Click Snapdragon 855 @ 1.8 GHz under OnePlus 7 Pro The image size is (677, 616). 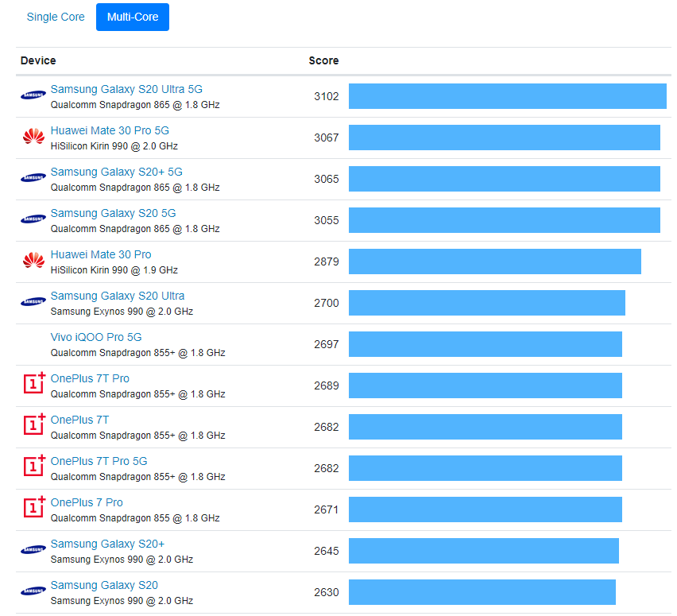click(x=135, y=518)
